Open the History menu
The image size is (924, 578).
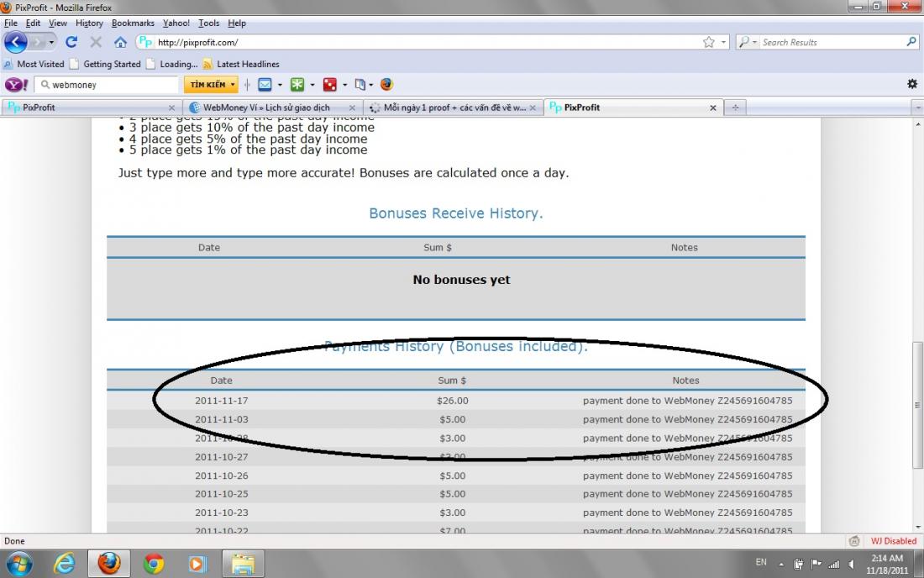[89, 23]
